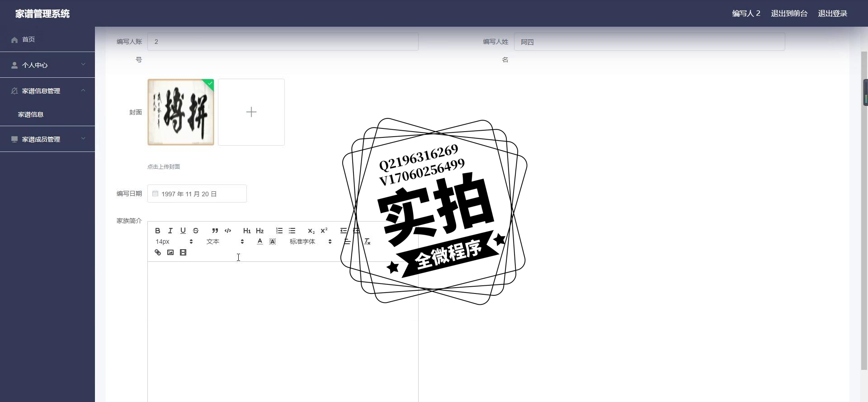Toggle underline formatting in editor
This screenshot has width=868, height=402.
tap(183, 231)
